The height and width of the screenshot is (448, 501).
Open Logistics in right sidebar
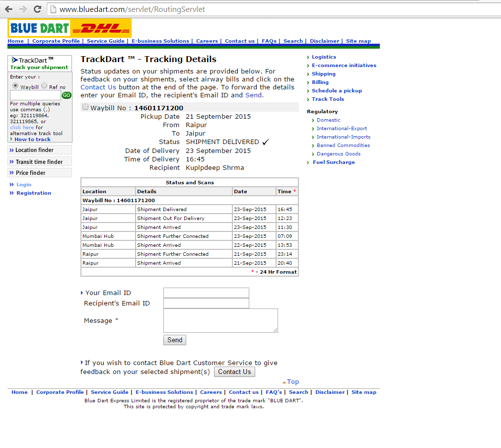(324, 57)
